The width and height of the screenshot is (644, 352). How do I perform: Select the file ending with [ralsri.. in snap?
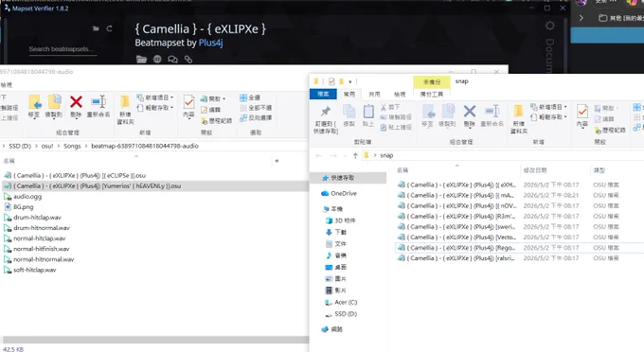pos(520,258)
